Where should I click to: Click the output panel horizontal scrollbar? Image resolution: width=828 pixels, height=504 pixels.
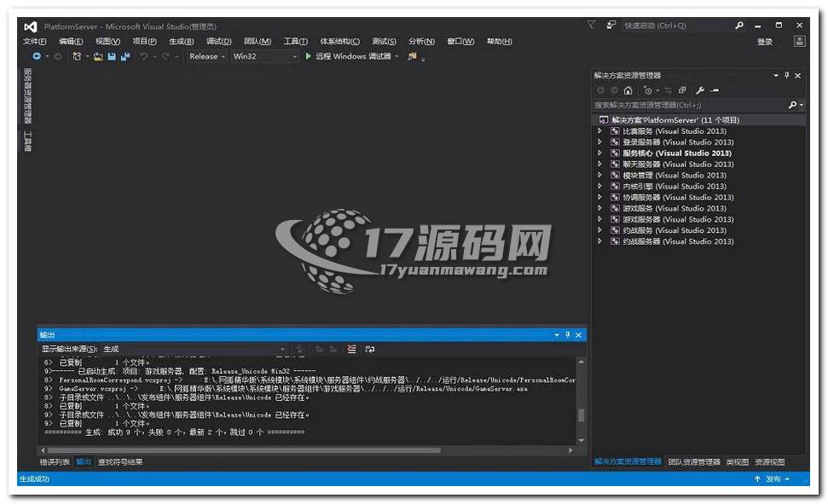256,450
